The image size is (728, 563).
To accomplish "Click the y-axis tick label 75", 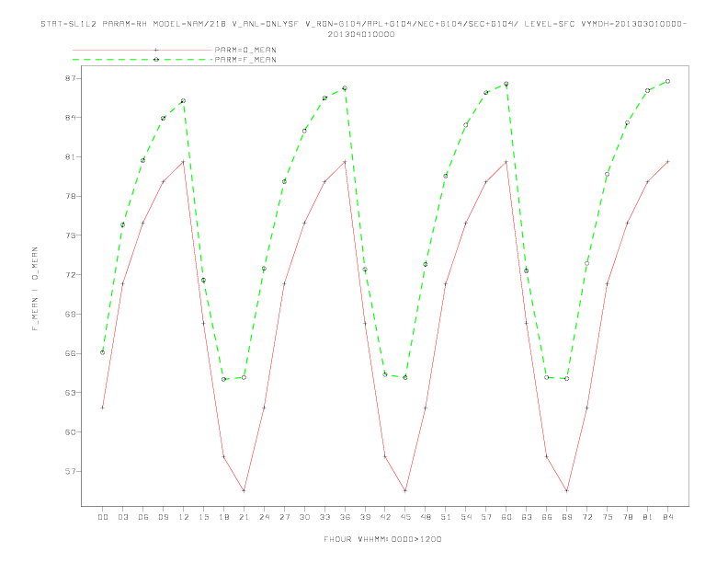I will point(70,236).
